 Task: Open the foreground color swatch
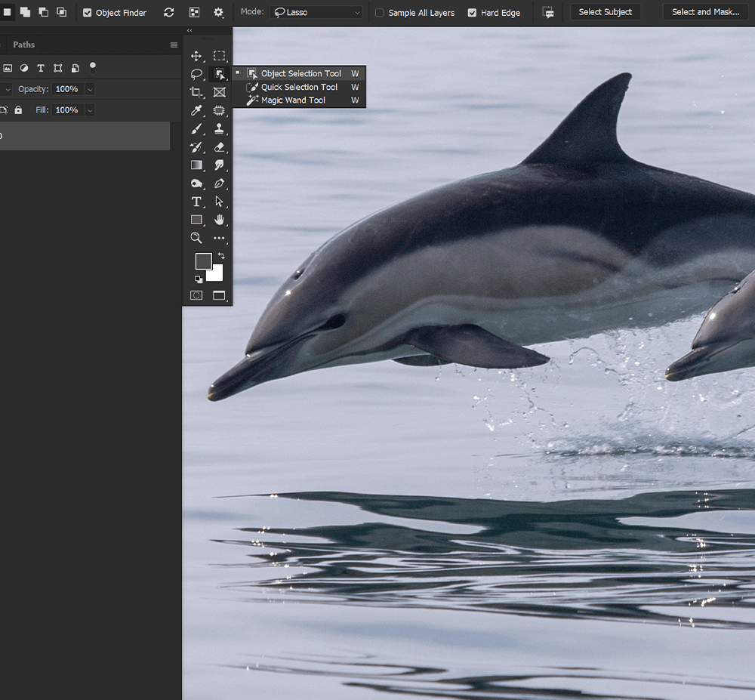click(x=203, y=261)
